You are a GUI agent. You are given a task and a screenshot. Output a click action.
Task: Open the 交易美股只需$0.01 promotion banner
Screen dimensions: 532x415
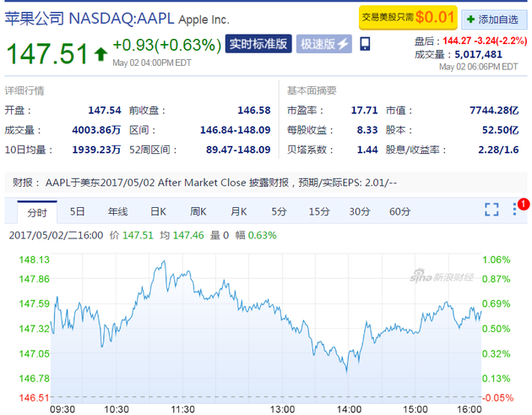point(408,17)
